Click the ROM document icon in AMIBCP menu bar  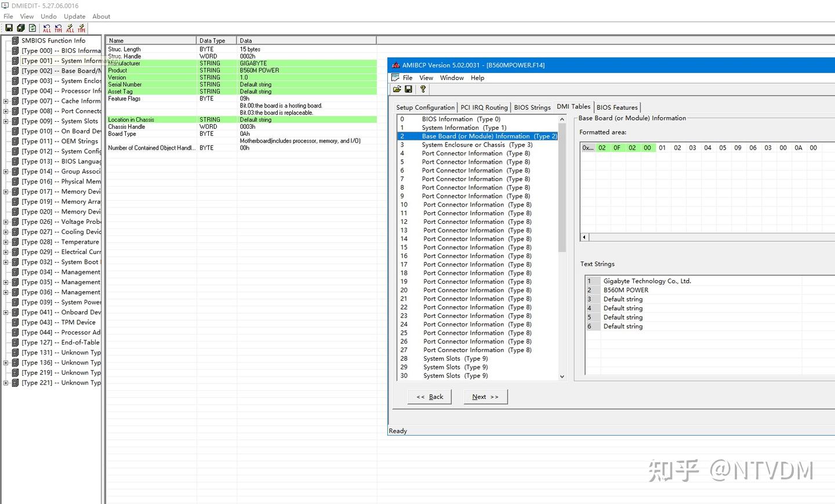click(x=395, y=77)
